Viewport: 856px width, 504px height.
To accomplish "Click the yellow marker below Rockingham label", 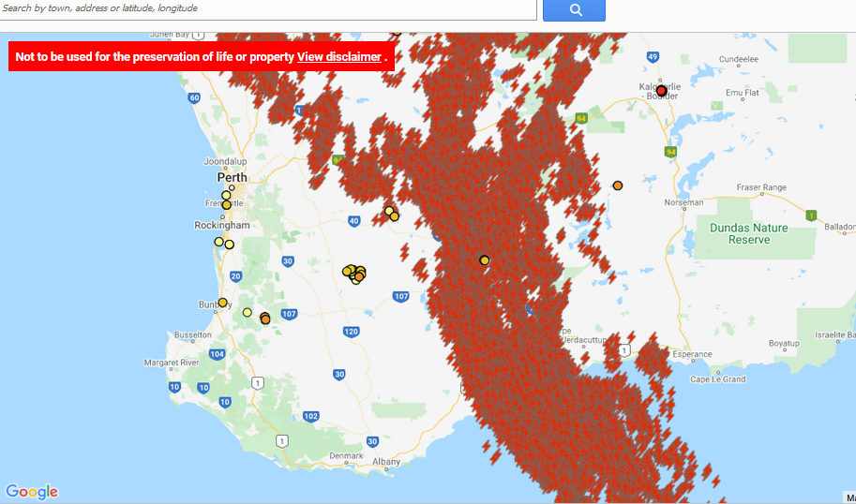I will point(219,242).
